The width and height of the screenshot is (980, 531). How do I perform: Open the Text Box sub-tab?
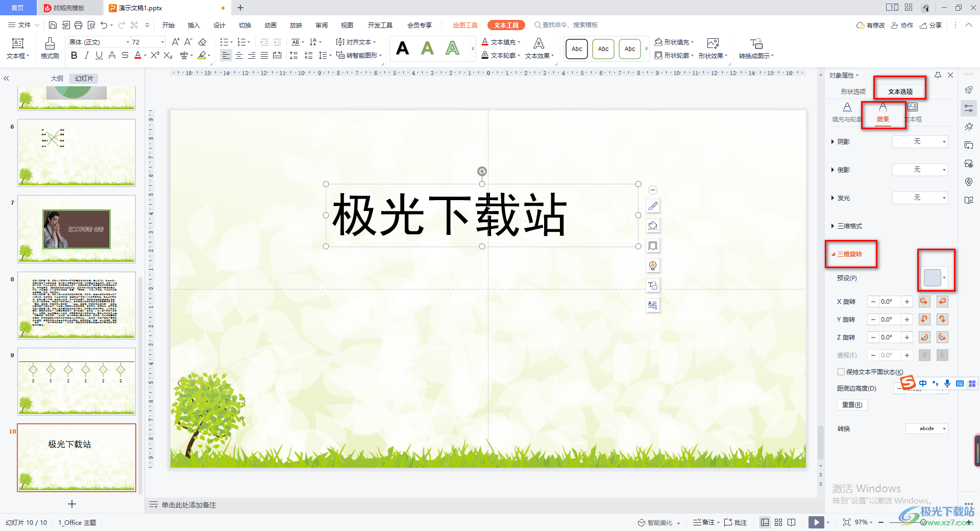(913, 112)
